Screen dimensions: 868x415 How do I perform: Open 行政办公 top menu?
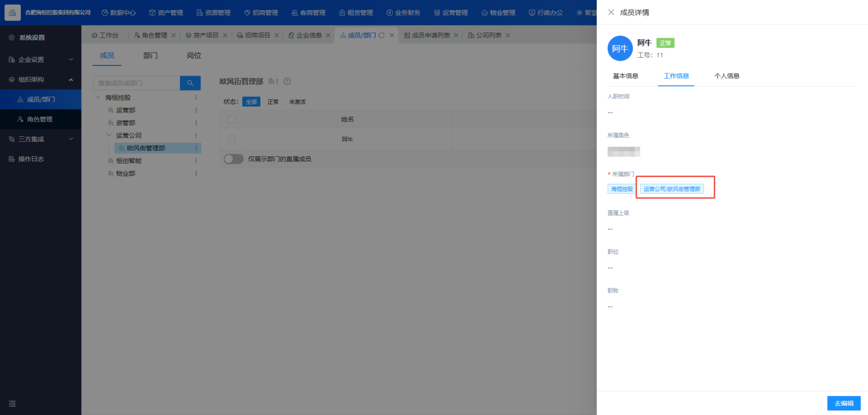[x=546, y=13]
